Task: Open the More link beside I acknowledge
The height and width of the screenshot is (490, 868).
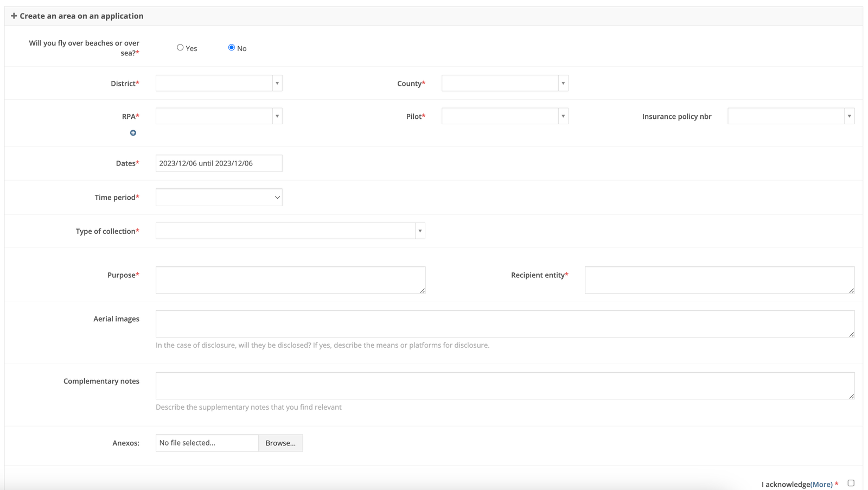Action: pyautogui.click(x=821, y=485)
